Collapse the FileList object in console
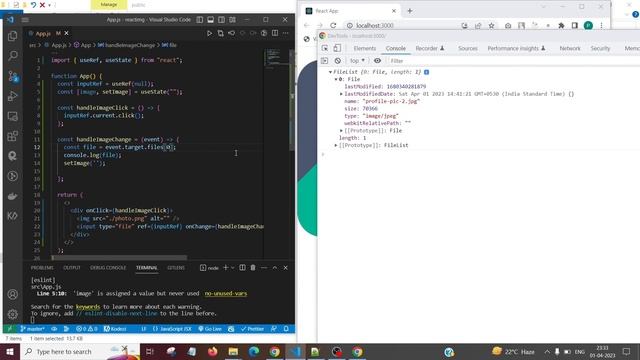This screenshot has width=640, height=360. pos(330,72)
